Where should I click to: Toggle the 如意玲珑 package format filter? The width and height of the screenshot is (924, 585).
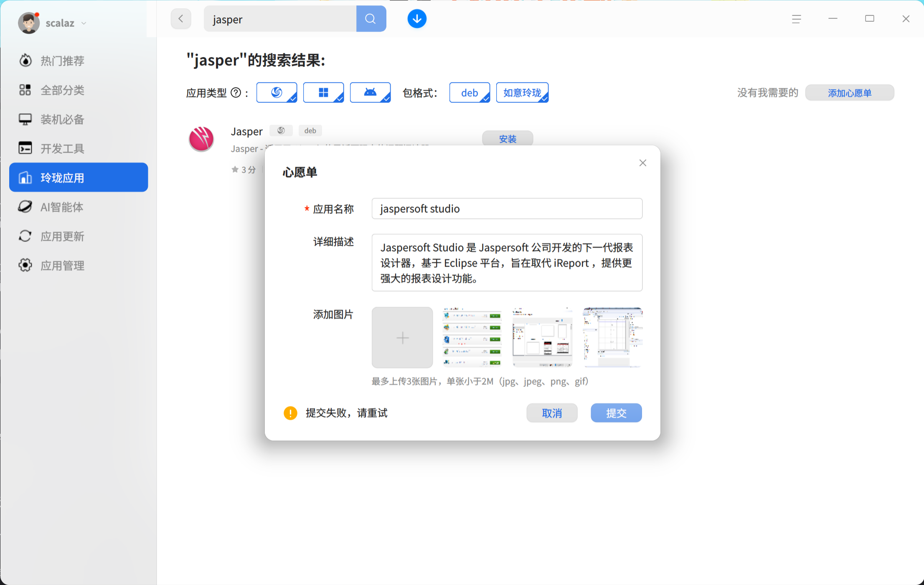click(x=522, y=92)
